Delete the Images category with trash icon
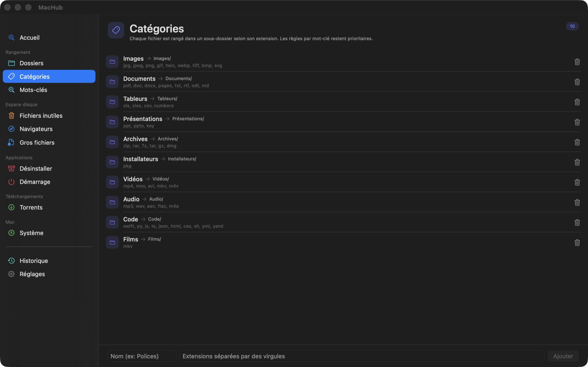This screenshot has height=367, width=588. pyautogui.click(x=577, y=62)
